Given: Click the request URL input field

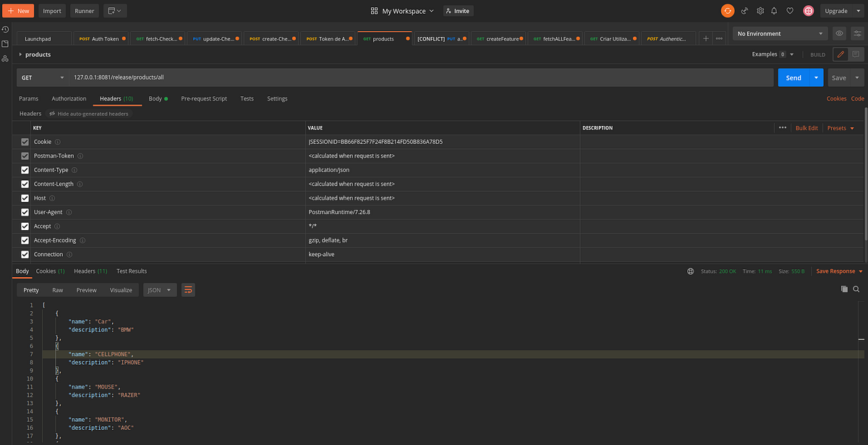Looking at the screenshot, I should 289,77.
